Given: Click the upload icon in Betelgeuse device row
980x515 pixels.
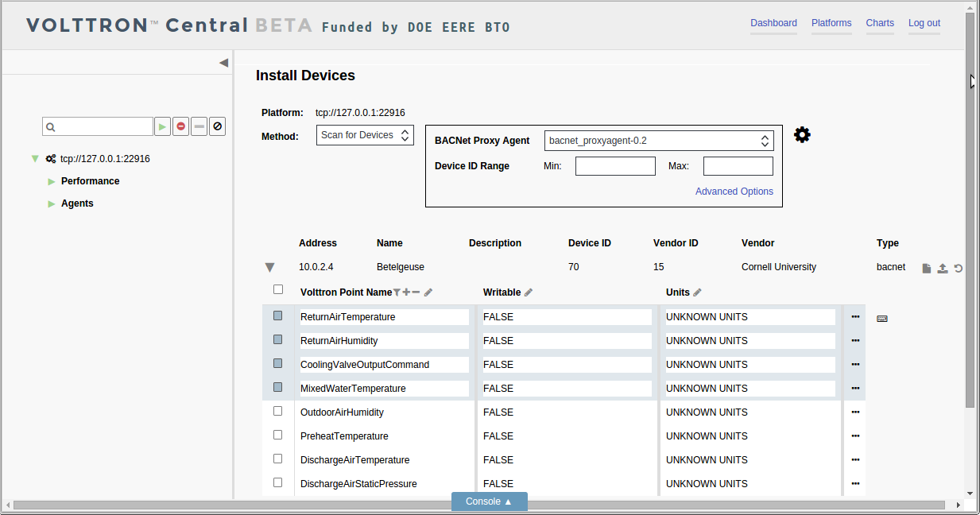Looking at the screenshot, I should 943,269.
